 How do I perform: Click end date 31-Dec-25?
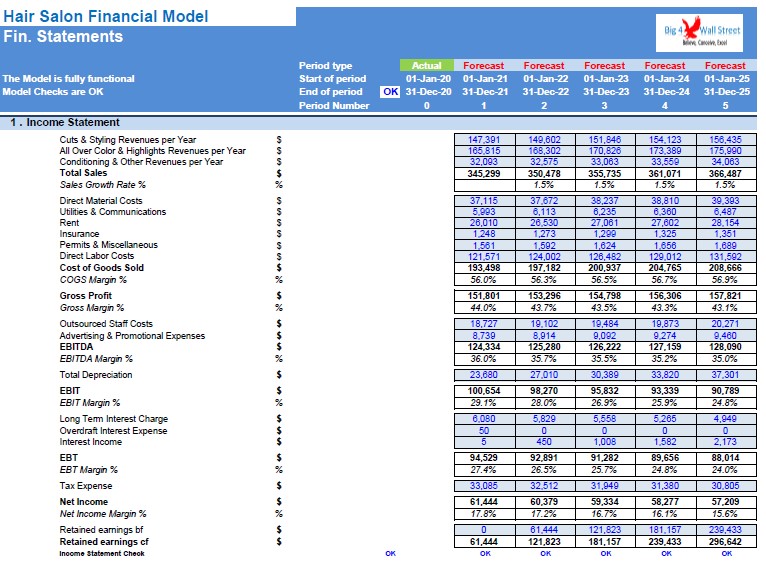(x=726, y=92)
